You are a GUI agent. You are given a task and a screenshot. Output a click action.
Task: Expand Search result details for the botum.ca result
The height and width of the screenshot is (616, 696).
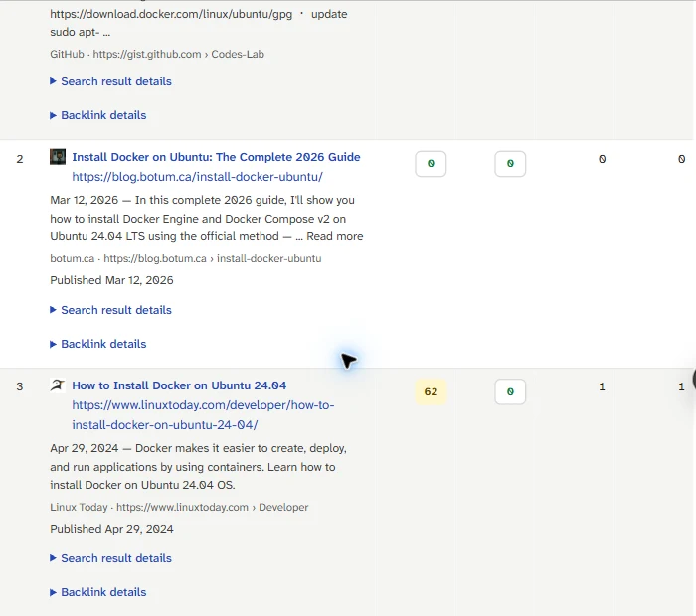pyautogui.click(x=111, y=310)
